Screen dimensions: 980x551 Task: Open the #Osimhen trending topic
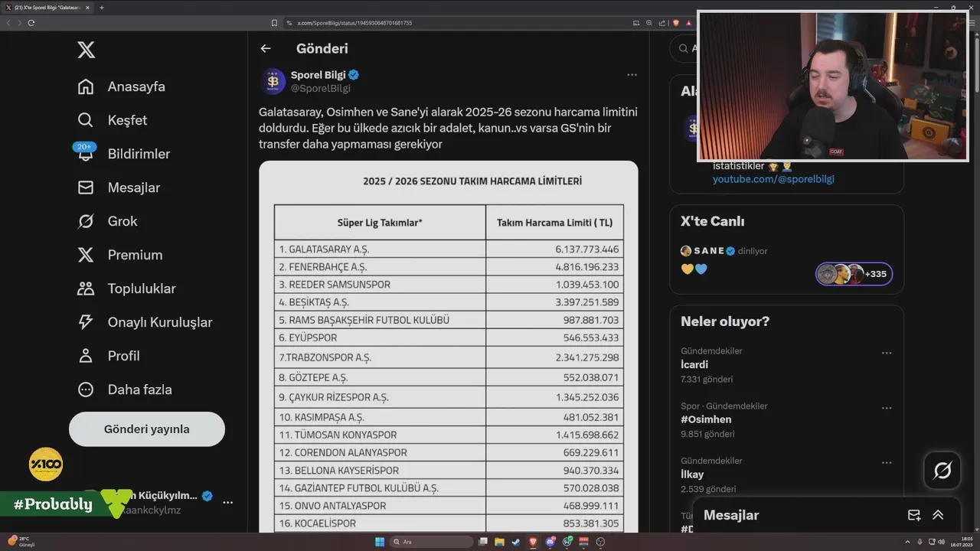(x=706, y=420)
